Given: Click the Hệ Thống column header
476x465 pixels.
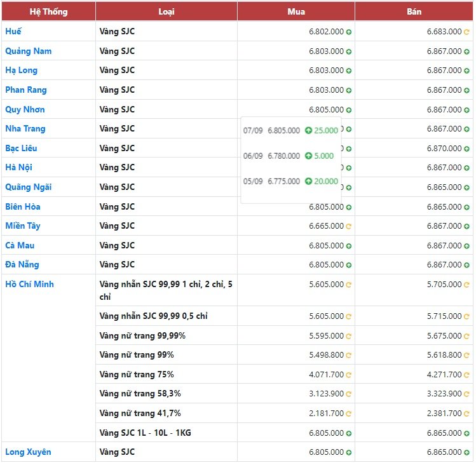Looking at the screenshot, I should [x=48, y=11].
